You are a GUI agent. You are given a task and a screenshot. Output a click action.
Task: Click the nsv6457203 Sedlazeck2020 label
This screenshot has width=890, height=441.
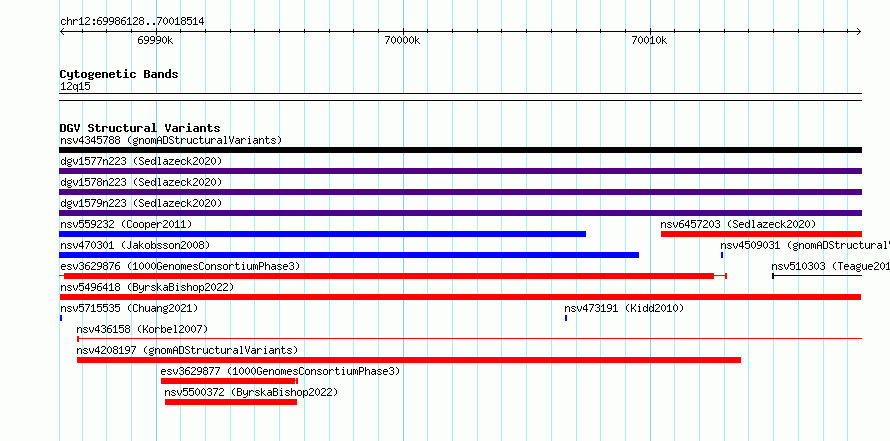click(x=738, y=224)
